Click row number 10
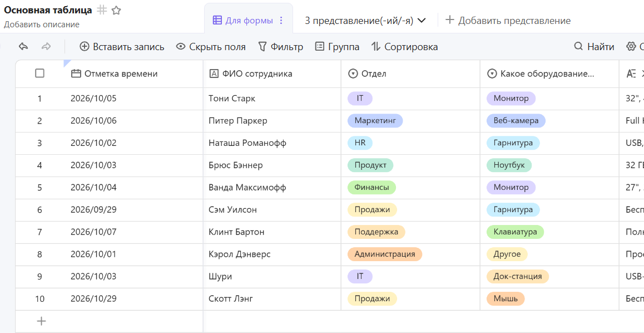Screen dimensions: 644x333 pyautogui.click(x=39, y=298)
